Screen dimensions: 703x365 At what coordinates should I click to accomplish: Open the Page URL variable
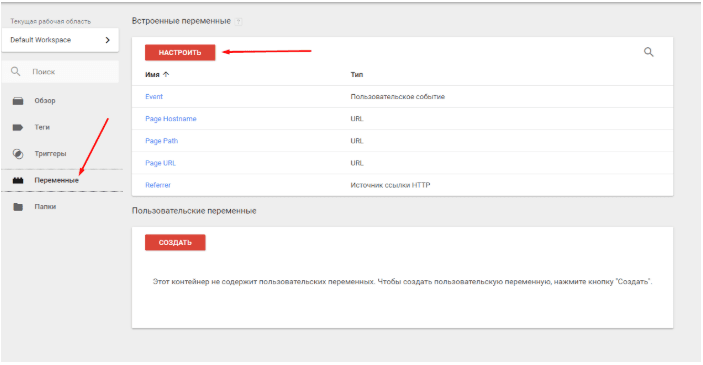coord(161,163)
